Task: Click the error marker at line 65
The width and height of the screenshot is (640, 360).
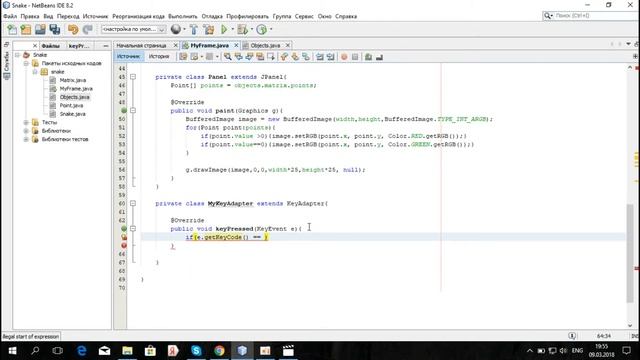Action: (124, 245)
